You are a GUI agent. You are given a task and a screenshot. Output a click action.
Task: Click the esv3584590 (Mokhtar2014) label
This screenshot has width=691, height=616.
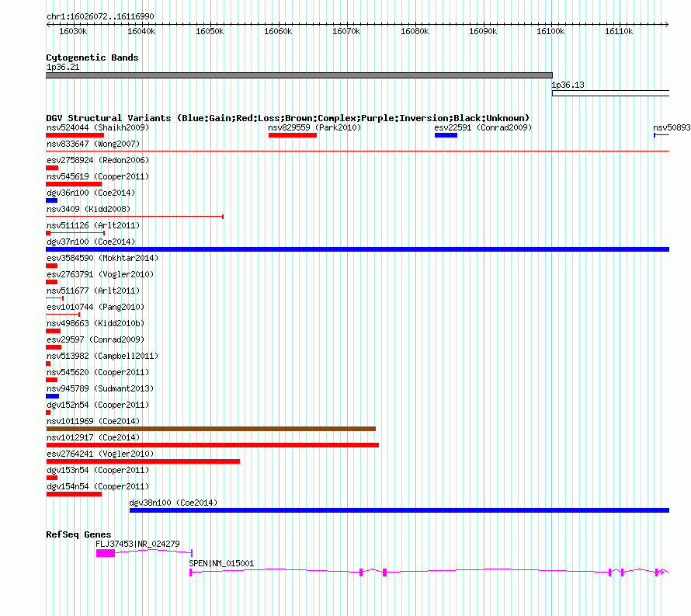pos(102,258)
